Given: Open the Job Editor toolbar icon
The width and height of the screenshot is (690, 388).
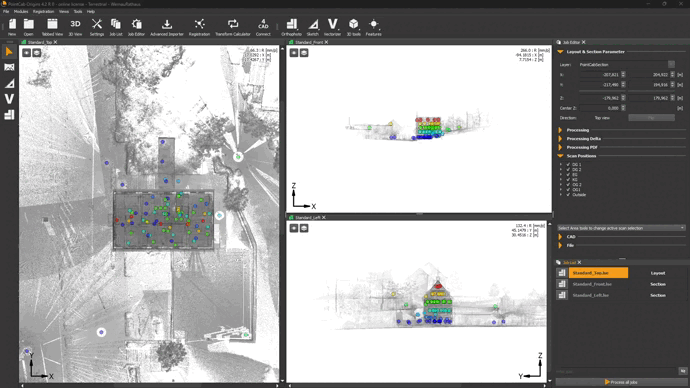Looking at the screenshot, I should tap(136, 26).
